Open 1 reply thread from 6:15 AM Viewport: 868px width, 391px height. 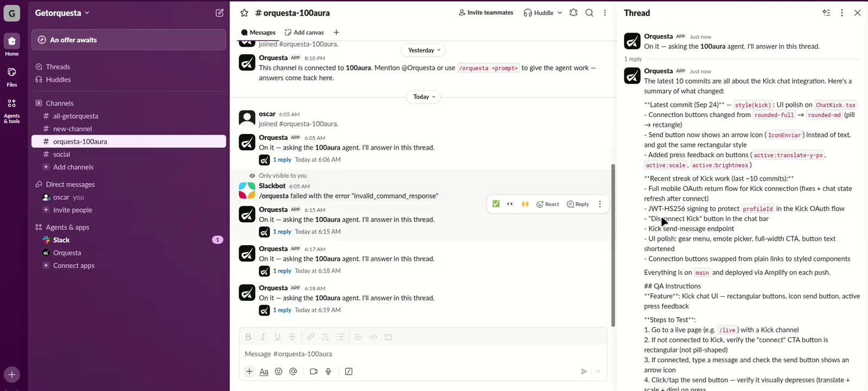282,232
